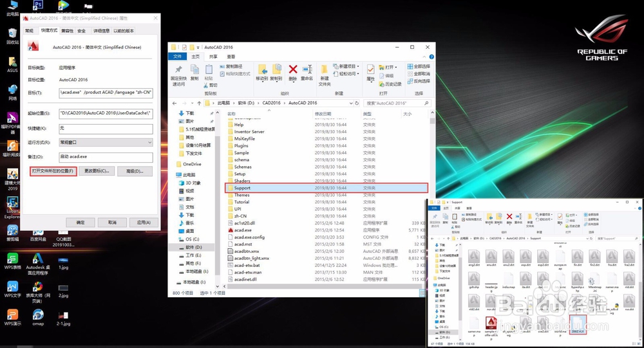This screenshot has height=348, width=644.
Task: Expand the 运行方式 combo box
Action: click(x=106, y=142)
